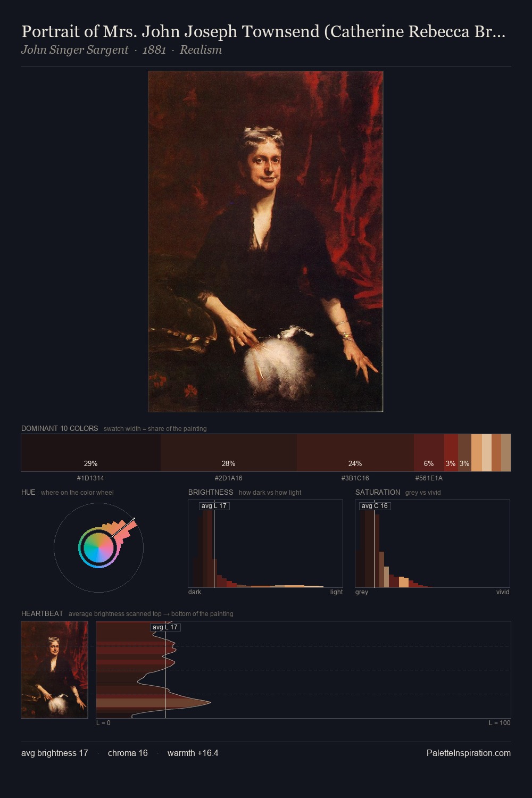
Task: Pick the 24% swatch above #3B1C16
Action: [355, 453]
